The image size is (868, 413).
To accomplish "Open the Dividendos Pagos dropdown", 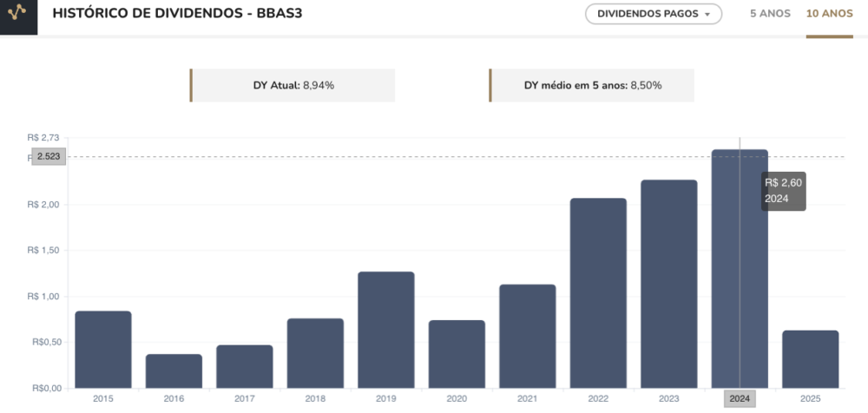I will click(654, 15).
